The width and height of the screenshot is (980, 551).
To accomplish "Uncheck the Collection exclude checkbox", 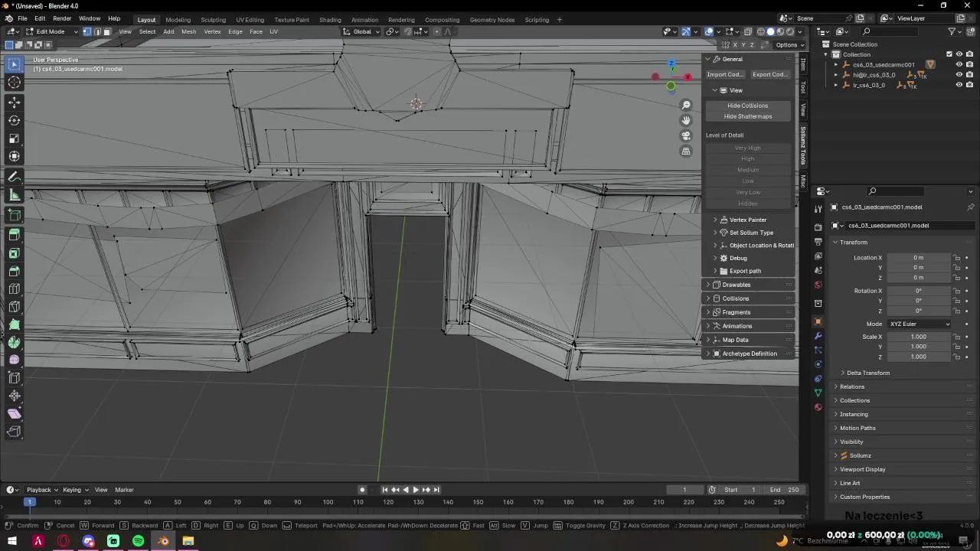I will [x=949, y=54].
